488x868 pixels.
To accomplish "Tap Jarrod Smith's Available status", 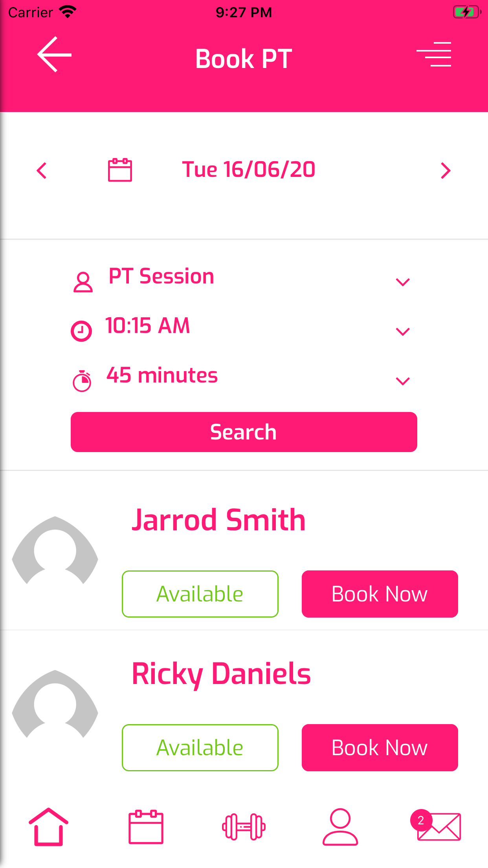I will point(200,594).
